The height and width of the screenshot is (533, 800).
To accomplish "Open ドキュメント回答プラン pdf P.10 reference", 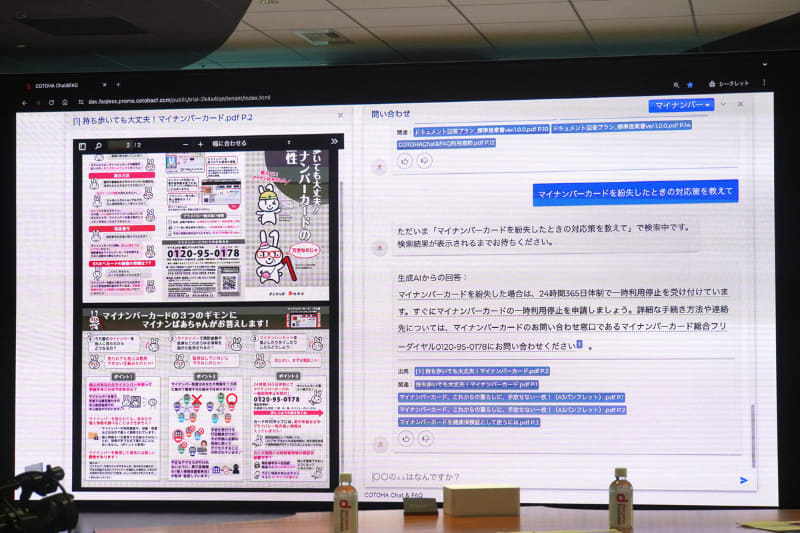I will tap(481, 130).
